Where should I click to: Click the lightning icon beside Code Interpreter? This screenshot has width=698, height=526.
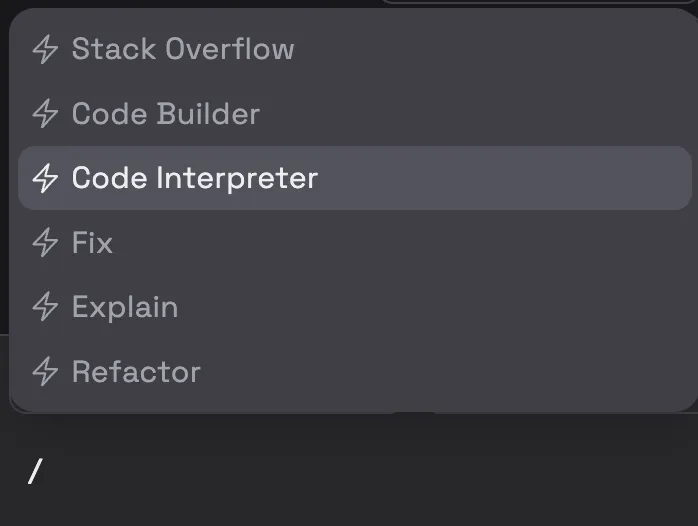[45, 178]
